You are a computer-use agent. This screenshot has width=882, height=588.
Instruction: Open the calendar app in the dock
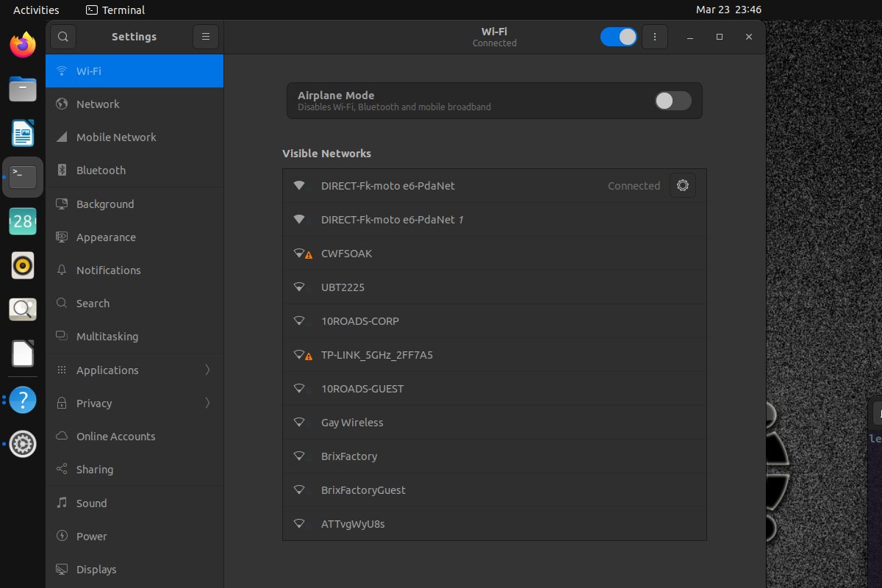(23, 221)
